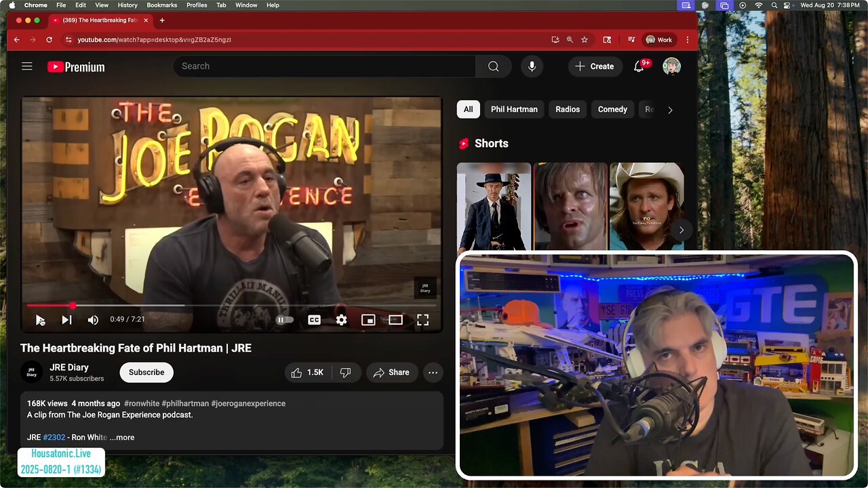This screenshot has height=488, width=868.
Task: Switch video to miniplayer
Action: point(368,320)
